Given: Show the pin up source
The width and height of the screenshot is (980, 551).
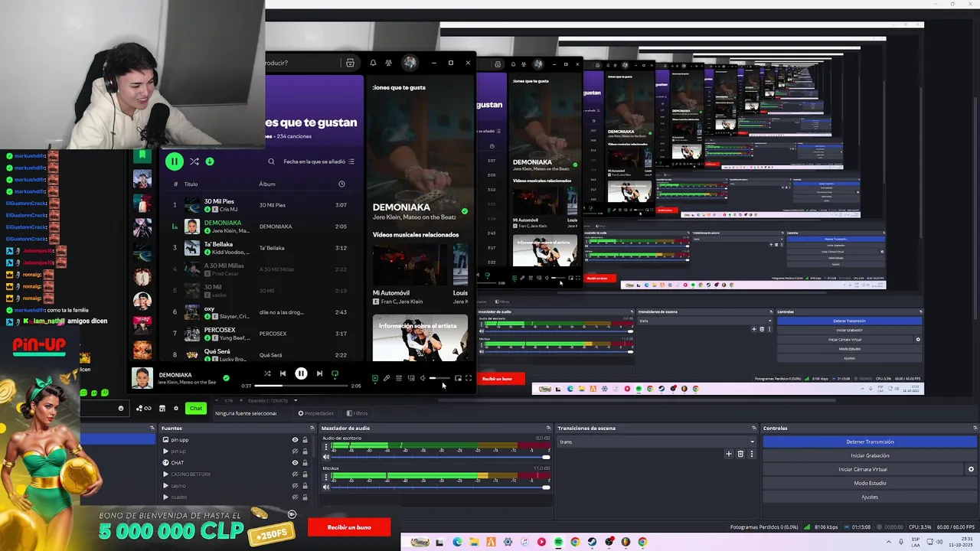Looking at the screenshot, I should click(295, 452).
